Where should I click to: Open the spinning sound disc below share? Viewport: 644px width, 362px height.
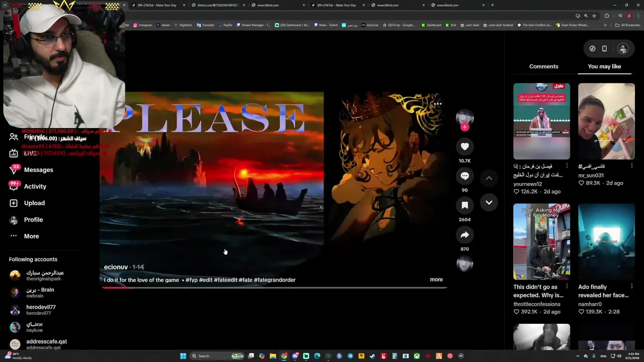(x=464, y=263)
